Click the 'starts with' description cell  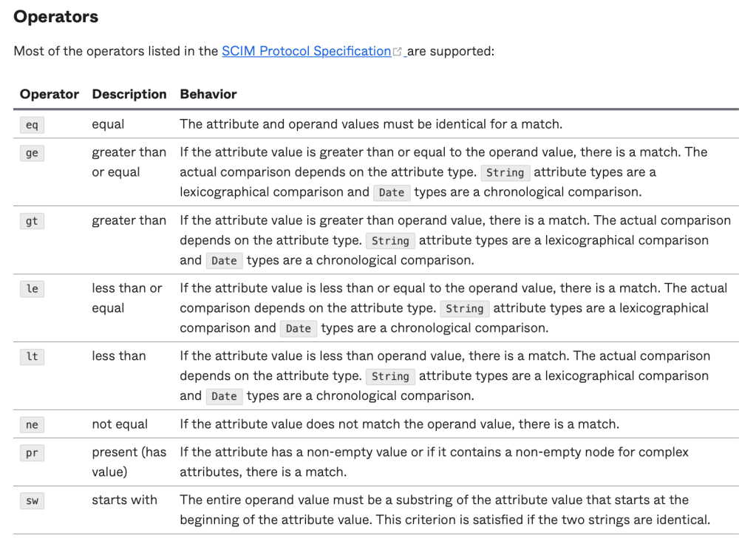point(124,500)
